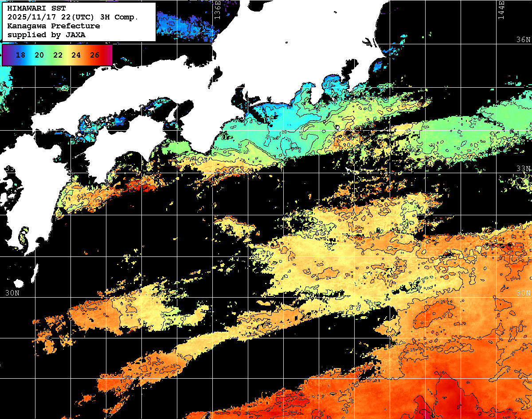532x419 pixels.
Task: Click the 30N latitude label at left edge
Action: pos(12,293)
